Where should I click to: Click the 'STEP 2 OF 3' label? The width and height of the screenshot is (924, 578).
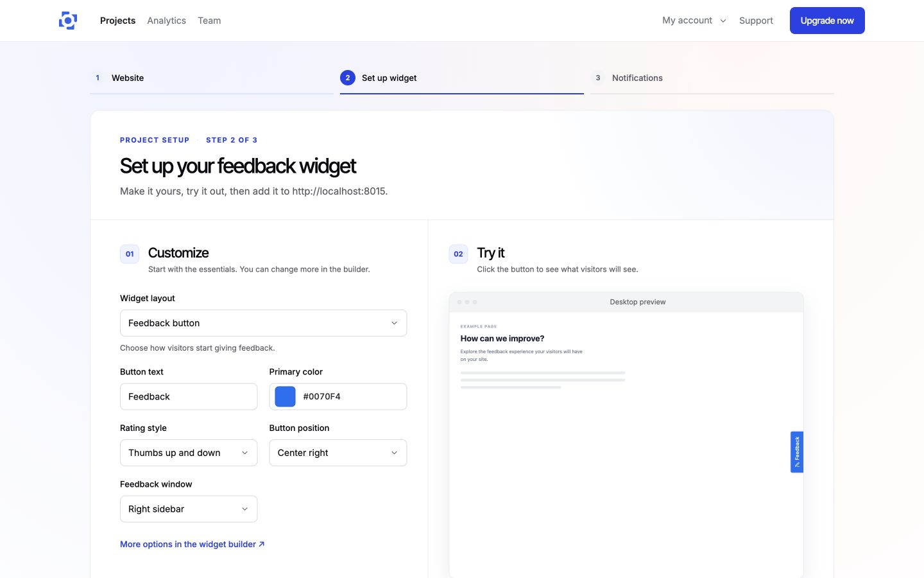click(x=232, y=140)
